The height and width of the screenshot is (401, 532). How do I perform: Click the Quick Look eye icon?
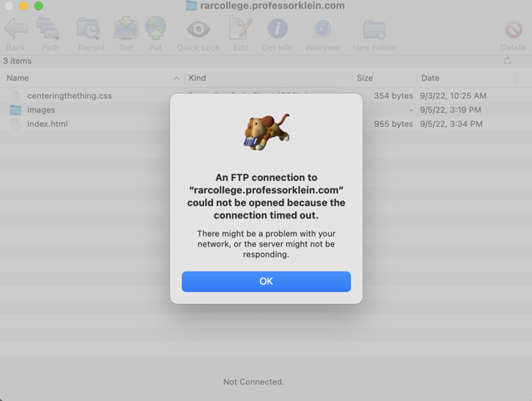tap(199, 30)
